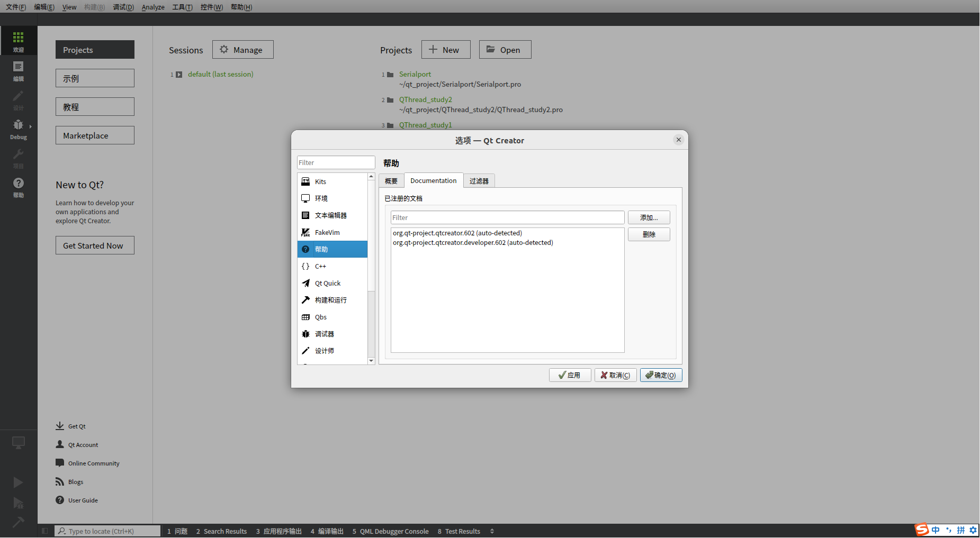Close the 选项 dialog

click(x=679, y=140)
